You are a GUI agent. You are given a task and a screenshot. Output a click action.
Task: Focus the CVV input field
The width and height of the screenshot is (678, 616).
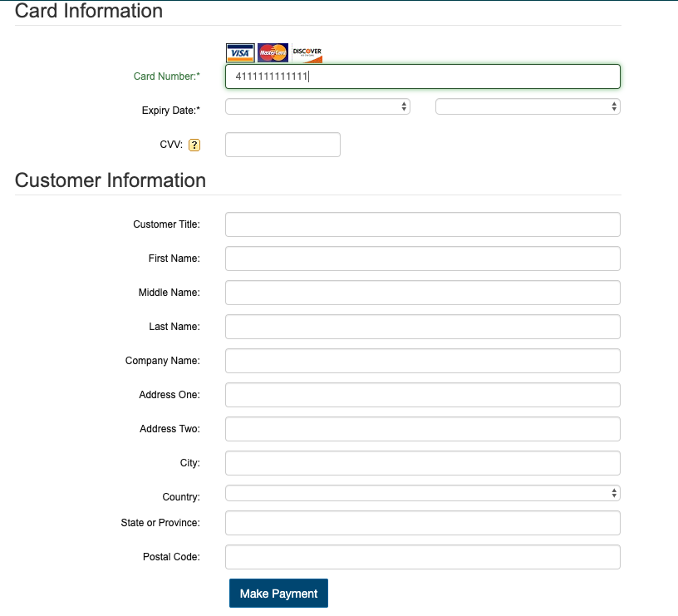click(x=282, y=145)
